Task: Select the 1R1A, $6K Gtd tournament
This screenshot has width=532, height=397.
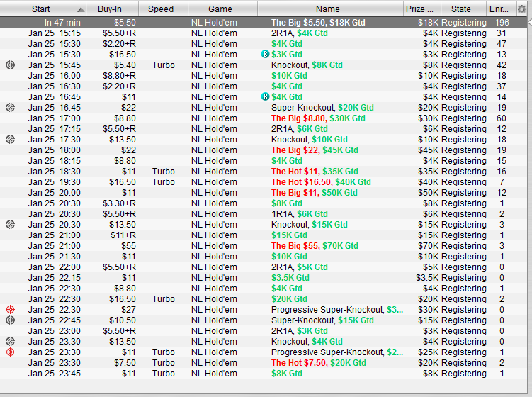Action: coord(300,214)
